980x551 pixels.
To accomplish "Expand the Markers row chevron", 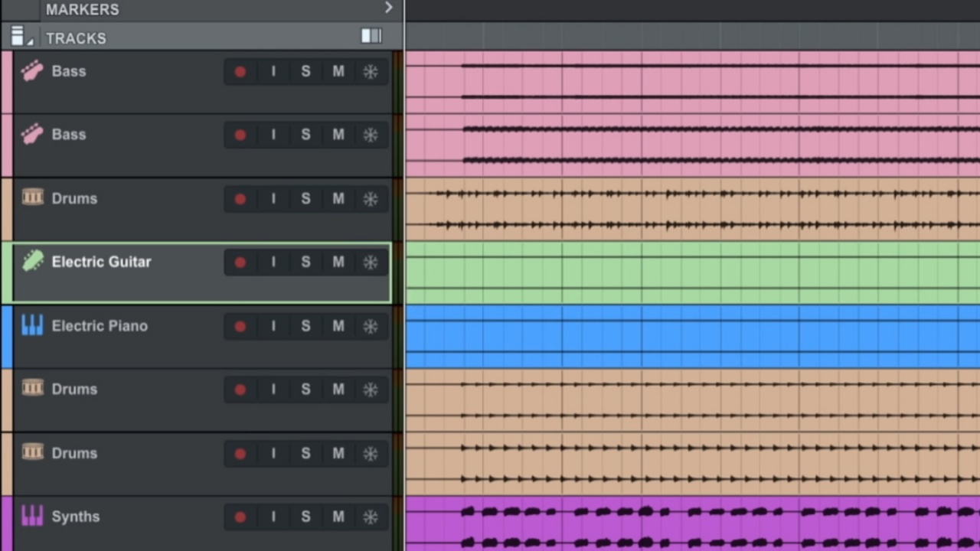I will 388,8.
